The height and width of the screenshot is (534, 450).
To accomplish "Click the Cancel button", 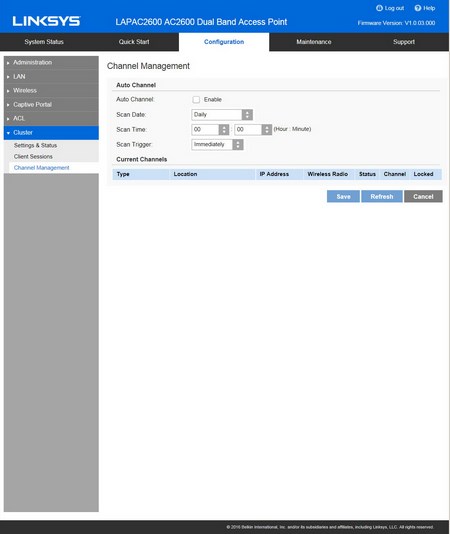I will tap(423, 197).
